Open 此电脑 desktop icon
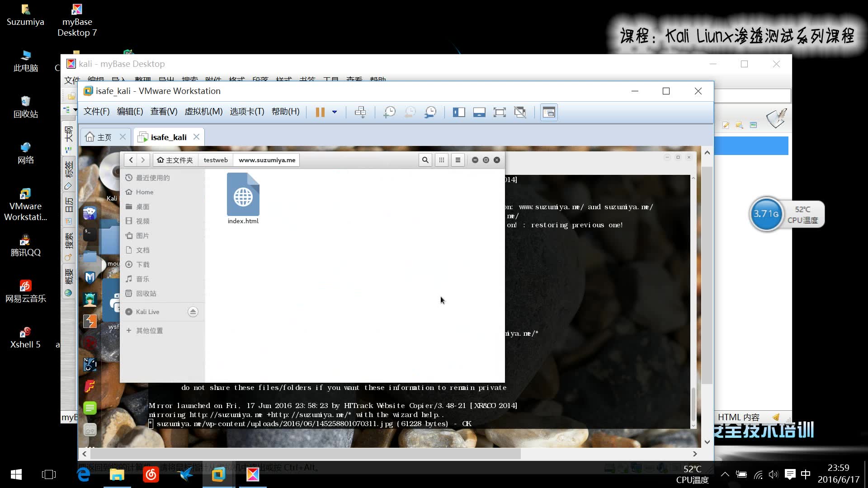The width and height of the screenshot is (868, 488). [x=25, y=61]
